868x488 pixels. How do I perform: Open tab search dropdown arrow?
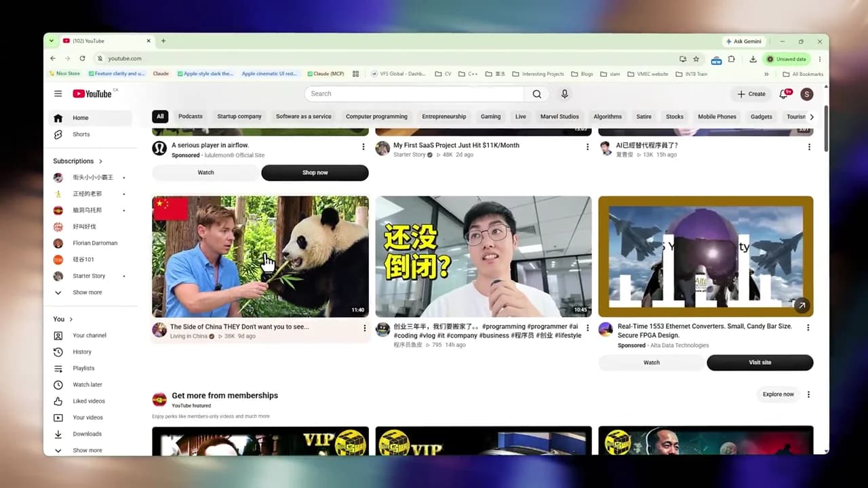(x=52, y=41)
